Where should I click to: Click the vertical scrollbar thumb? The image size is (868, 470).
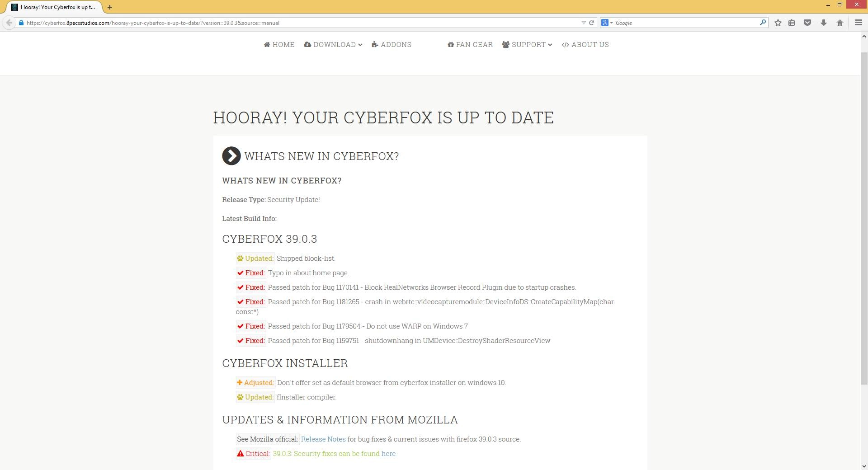click(x=864, y=218)
